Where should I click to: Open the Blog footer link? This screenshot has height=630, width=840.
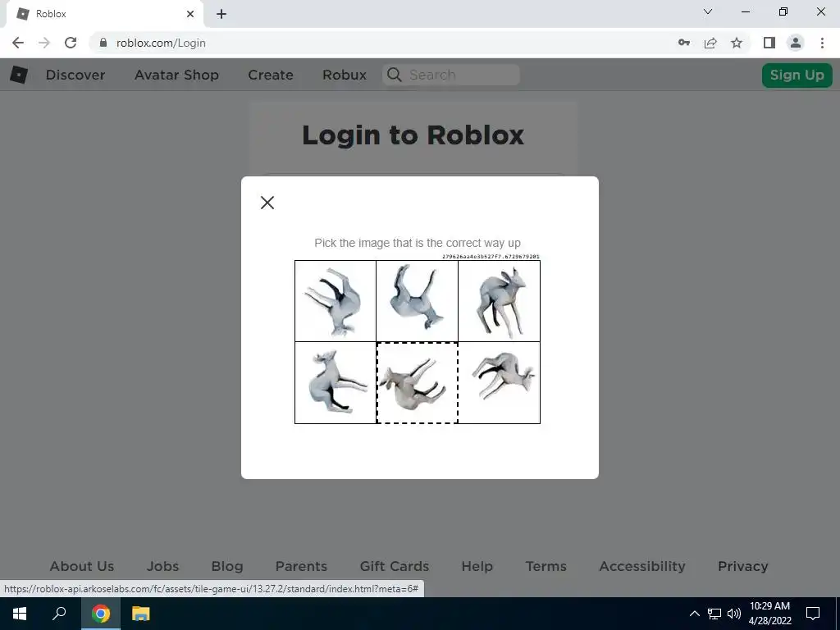tap(227, 566)
